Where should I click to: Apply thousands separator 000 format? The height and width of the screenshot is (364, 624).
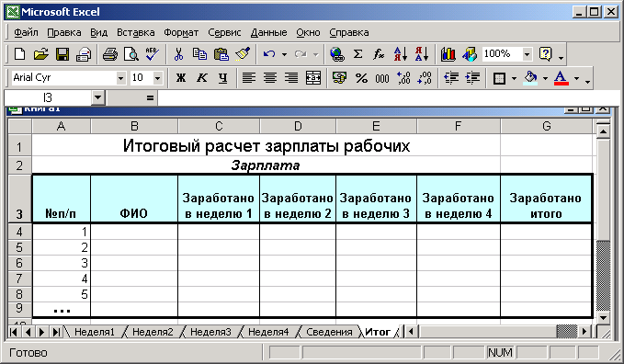382,77
